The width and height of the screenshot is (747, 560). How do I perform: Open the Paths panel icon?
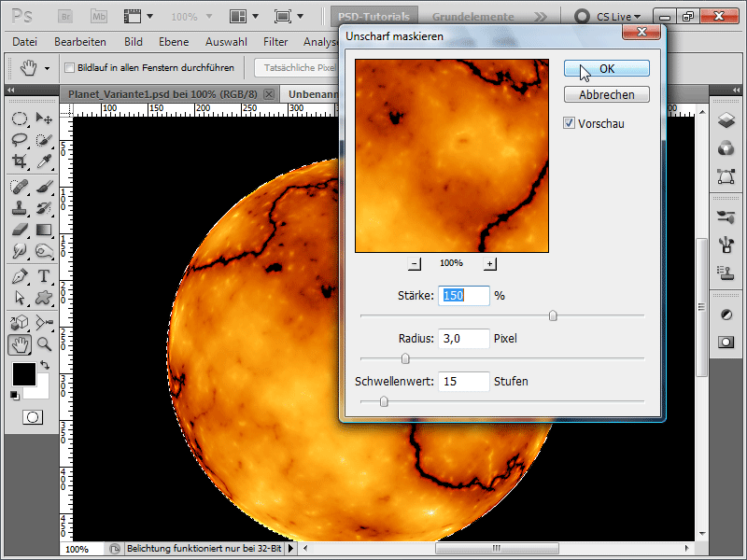[726, 176]
